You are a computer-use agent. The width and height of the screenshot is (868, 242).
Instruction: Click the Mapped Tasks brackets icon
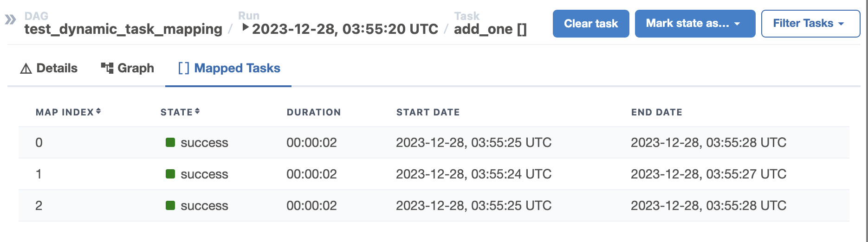pyautogui.click(x=184, y=68)
